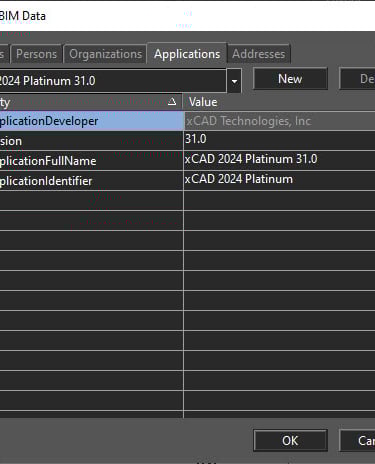Image resolution: width=375 pixels, height=464 pixels.
Task: Click the Value column header
Action: pyautogui.click(x=279, y=102)
